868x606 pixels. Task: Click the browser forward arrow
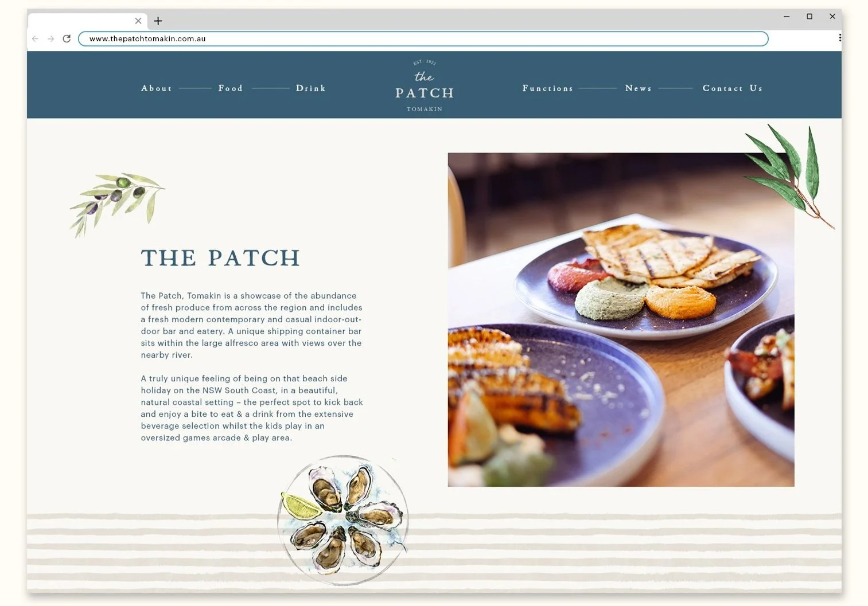pos(51,38)
